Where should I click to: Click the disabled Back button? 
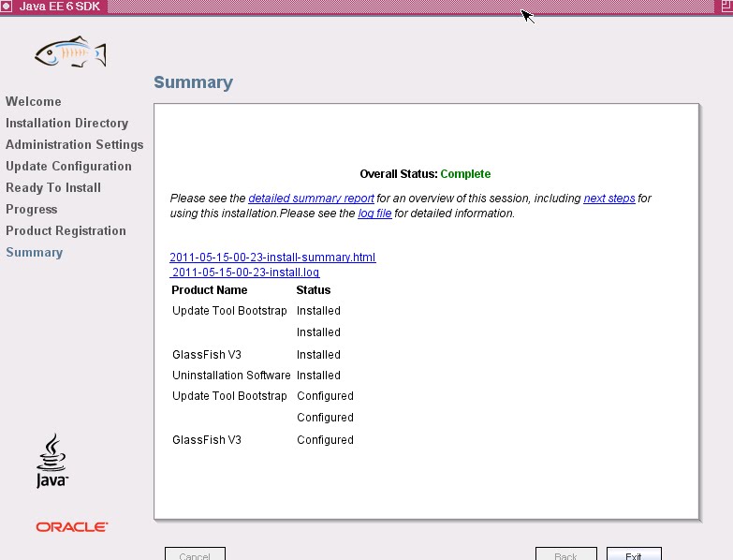click(565, 554)
